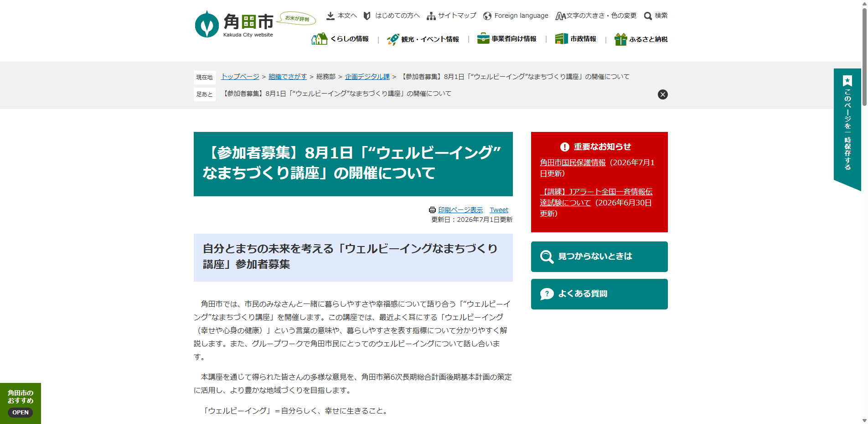This screenshot has width=868, height=424.
Task: Close the breadcrumb history bar
Action: (662, 94)
